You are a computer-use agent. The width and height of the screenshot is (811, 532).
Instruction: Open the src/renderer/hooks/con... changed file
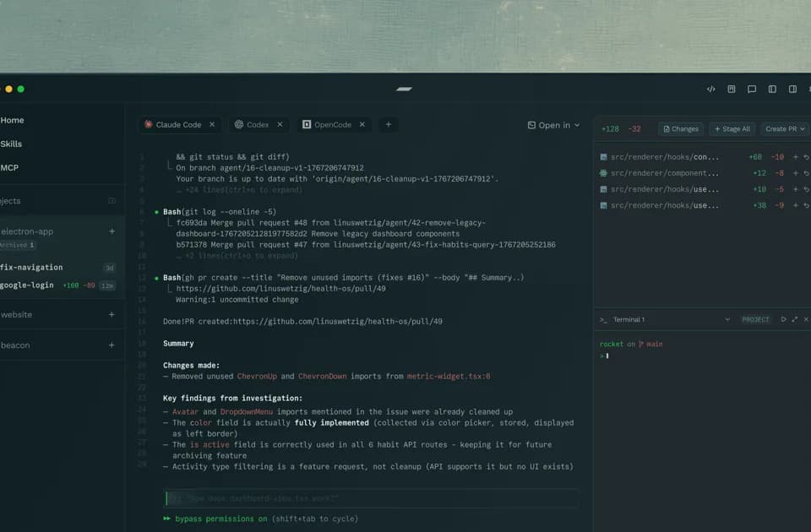pyautogui.click(x=664, y=157)
